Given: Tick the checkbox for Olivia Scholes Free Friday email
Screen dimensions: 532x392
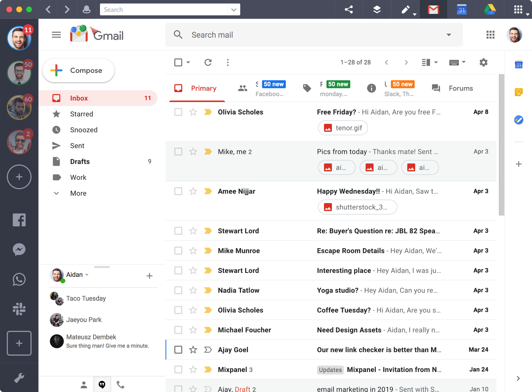Looking at the screenshot, I should [x=178, y=112].
